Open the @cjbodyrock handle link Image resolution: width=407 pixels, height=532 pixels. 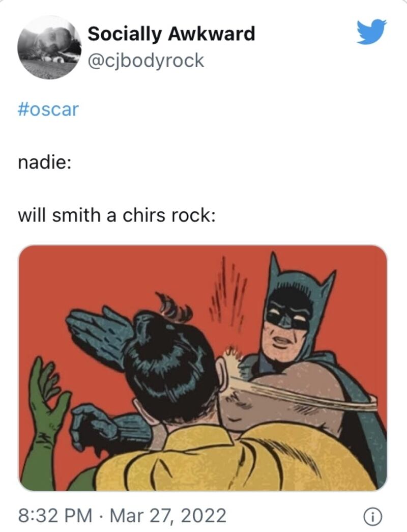coord(146,61)
